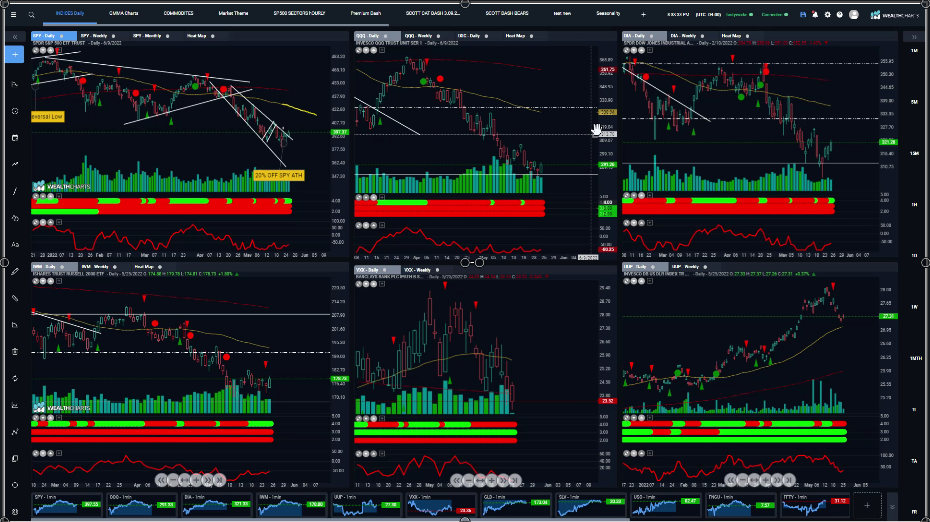Click the blue plus add button in left toolbar

tap(15, 55)
